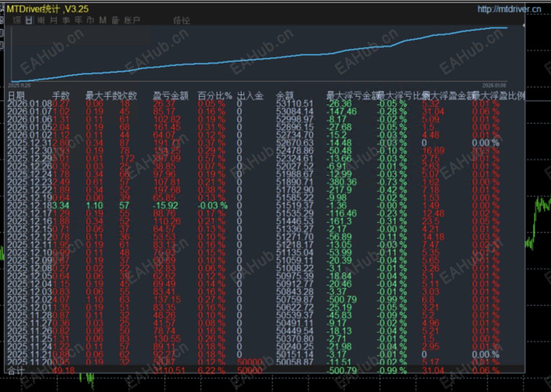Click the floating loss -217.9
The height and width of the screenshot is (392, 551).
tap(340, 190)
